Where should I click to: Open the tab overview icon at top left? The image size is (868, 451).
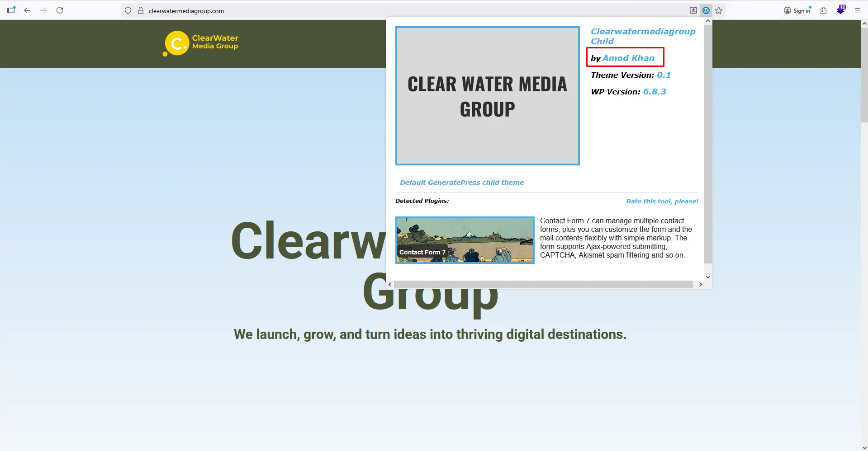tap(11, 10)
